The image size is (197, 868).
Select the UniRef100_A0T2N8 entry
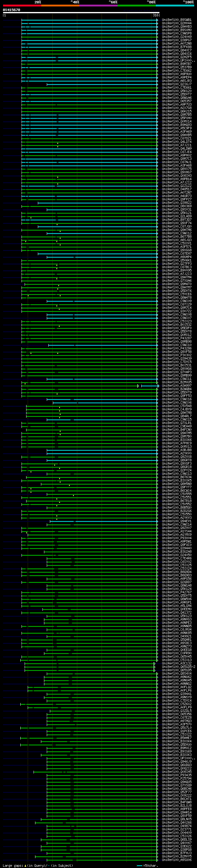coord(177,43)
